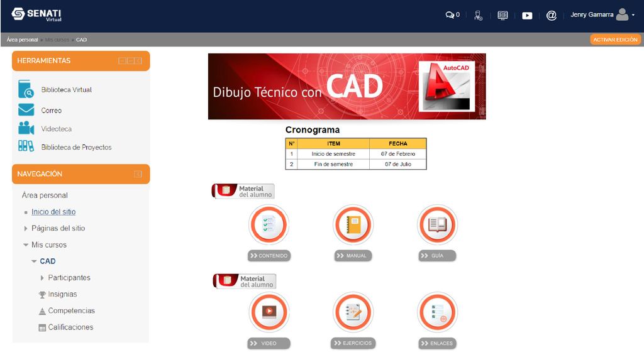The image size is (644, 362).
Task: Open the Videoteca link
Action: (56, 129)
